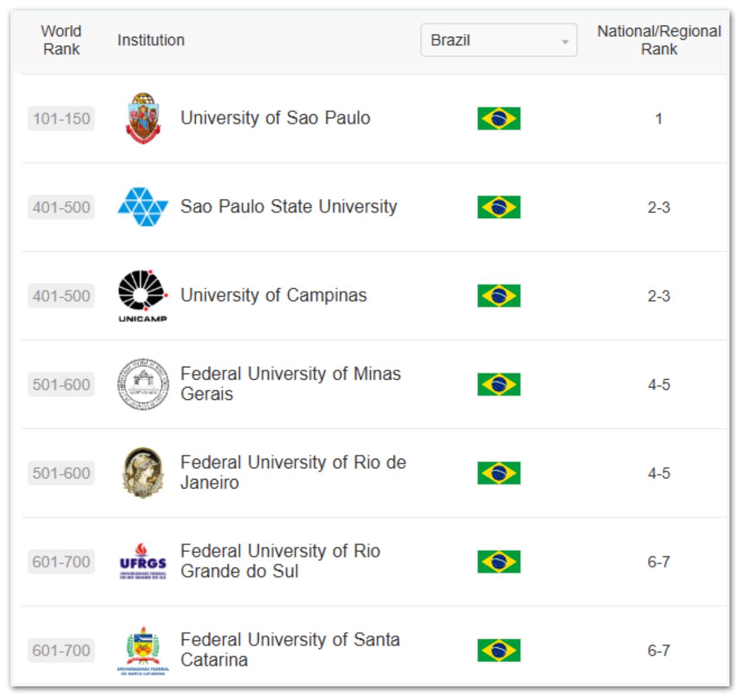Open Federal University of Rio de Janeiro link
This screenshot has height=700, width=743.
pyautogui.click(x=293, y=472)
